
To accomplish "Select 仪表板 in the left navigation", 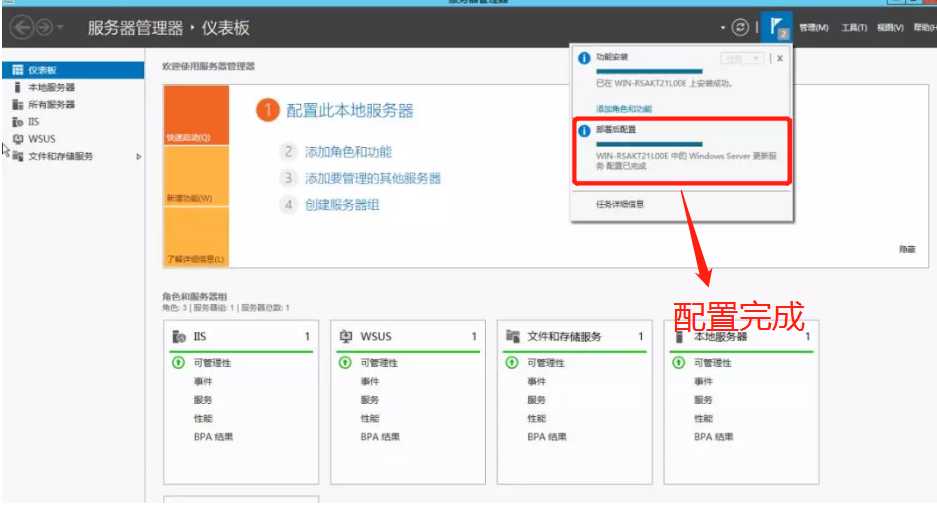I will point(73,70).
